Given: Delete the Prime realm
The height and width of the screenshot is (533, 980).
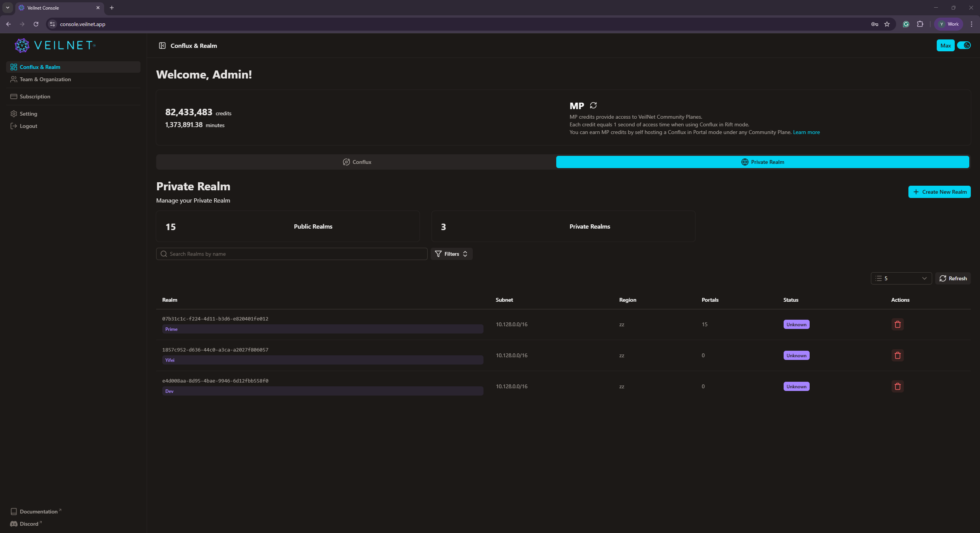Looking at the screenshot, I should point(897,324).
